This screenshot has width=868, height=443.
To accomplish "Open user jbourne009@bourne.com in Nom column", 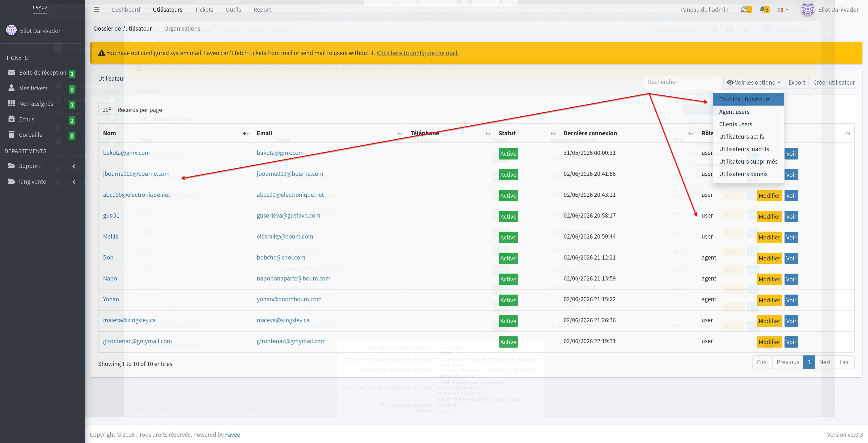I will (136, 174).
